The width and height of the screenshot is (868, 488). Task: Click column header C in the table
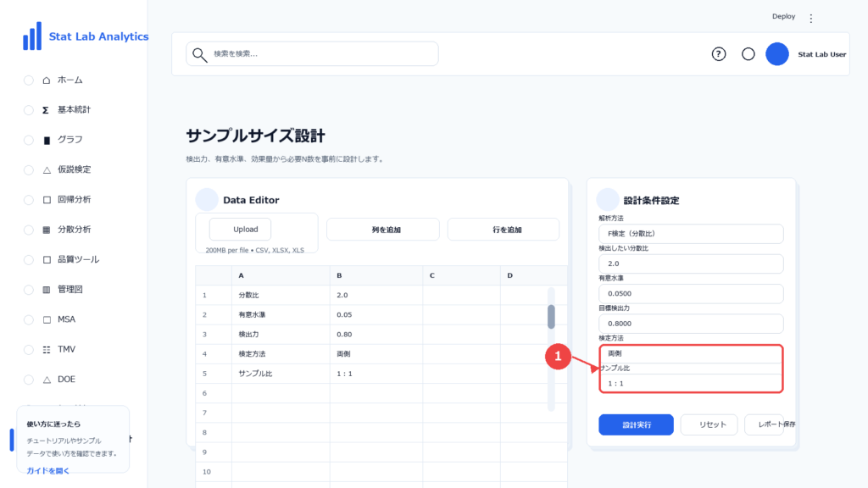(x=462, y=275)
